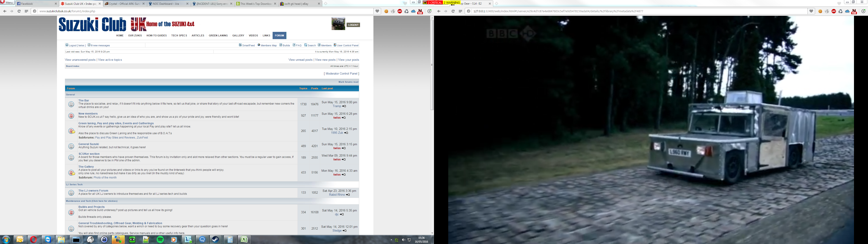Switch to This Week's Top Downloads tab

tap(256, 4)
